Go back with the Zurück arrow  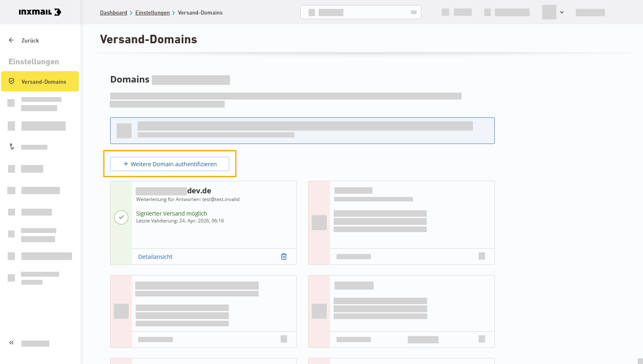11,40
